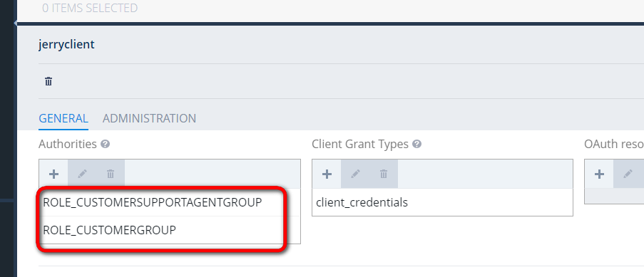Collapse the left panel arrow handle
Image resolution: width=644 pixels, height=277 pixels.
click(16, 23)
